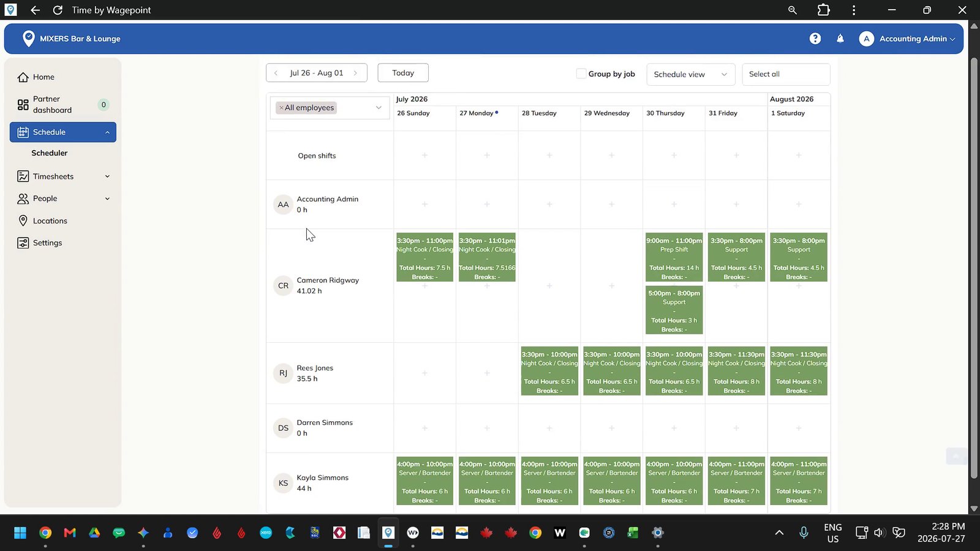Open the three-dot browser menu
Image resolution: width=980 pixels, height=551 pixels.
[854, 10]
